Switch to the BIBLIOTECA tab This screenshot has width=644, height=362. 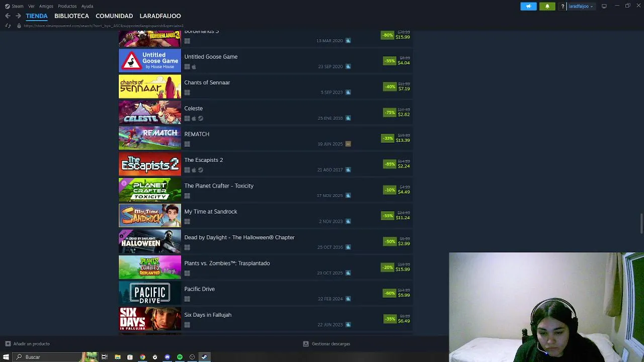point(71,16)
